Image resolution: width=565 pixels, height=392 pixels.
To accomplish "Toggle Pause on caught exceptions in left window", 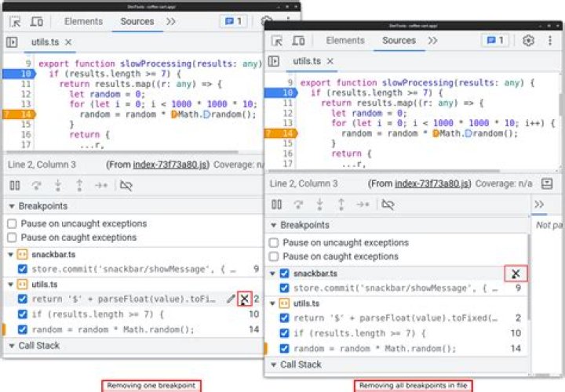I will tap(12, 238).
